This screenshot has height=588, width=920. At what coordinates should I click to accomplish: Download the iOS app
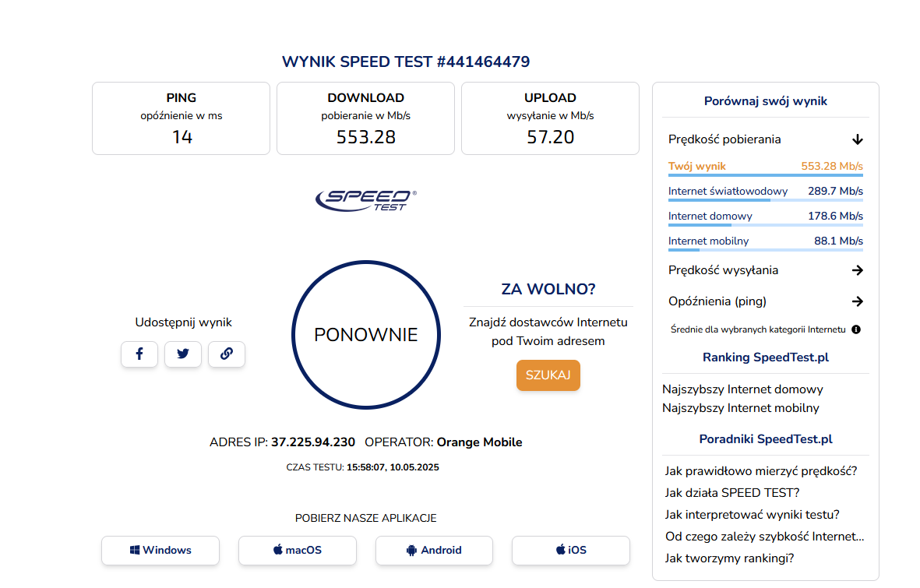(x=571, y=550)
